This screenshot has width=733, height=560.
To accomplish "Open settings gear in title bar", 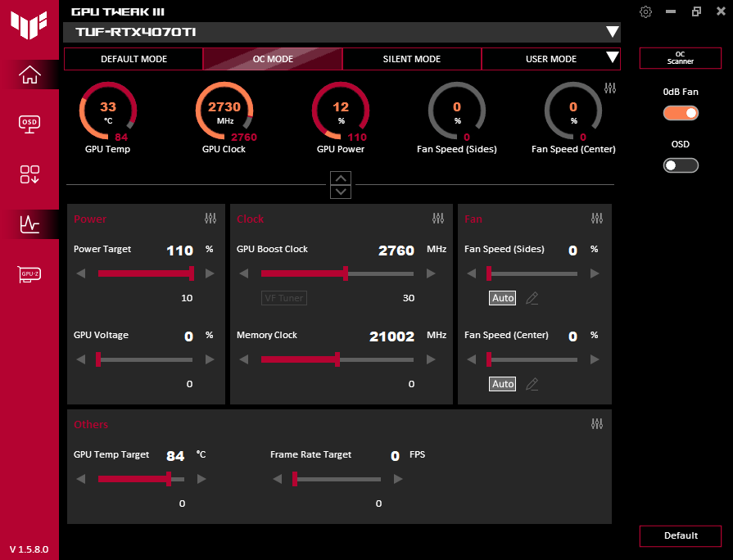I will point(645,11).
